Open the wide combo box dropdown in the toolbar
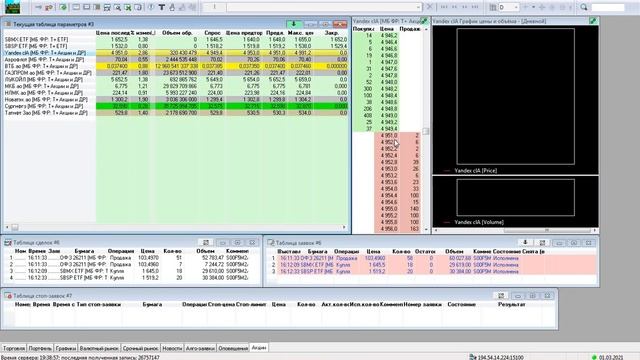 click(x=418, y=7)
